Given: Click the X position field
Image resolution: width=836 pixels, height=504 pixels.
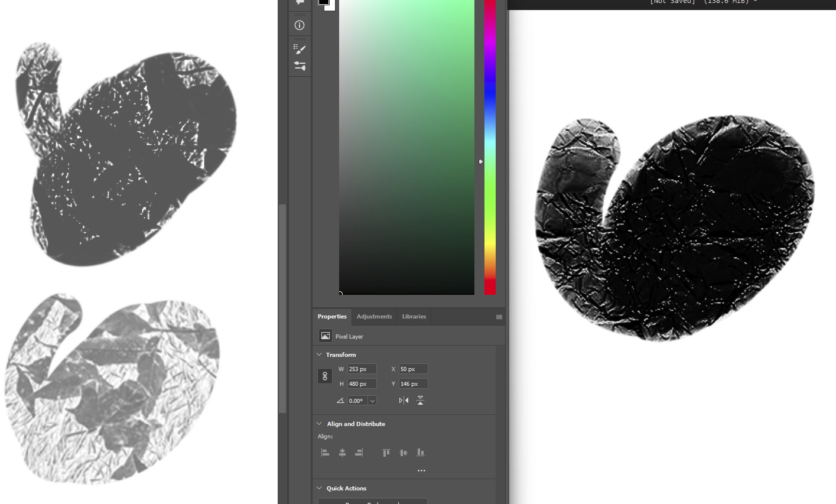Looking at the screenshot, I should pos(413,369).
